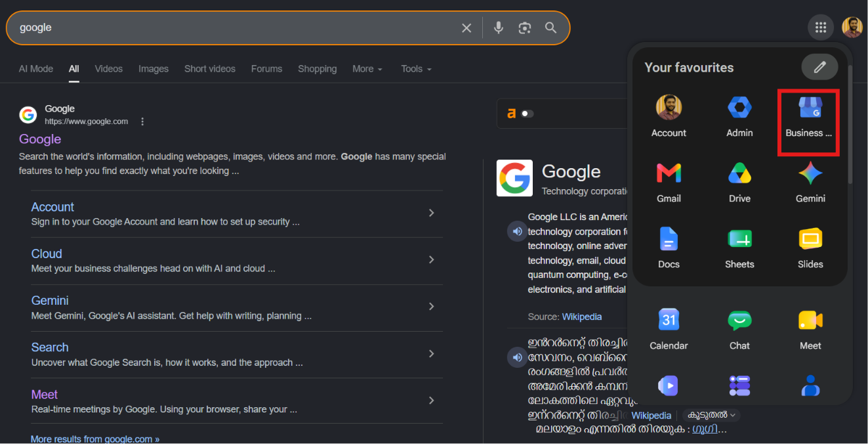Switch to AI Mode tab
The width and height of the screenshot is (868, 444).
36,69
